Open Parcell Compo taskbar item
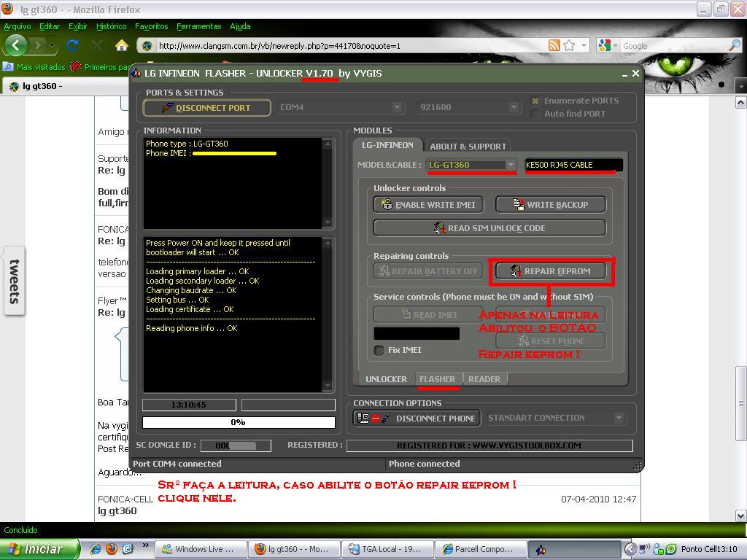This screenshot has height=560, width=747. click(x=481, y=549)
